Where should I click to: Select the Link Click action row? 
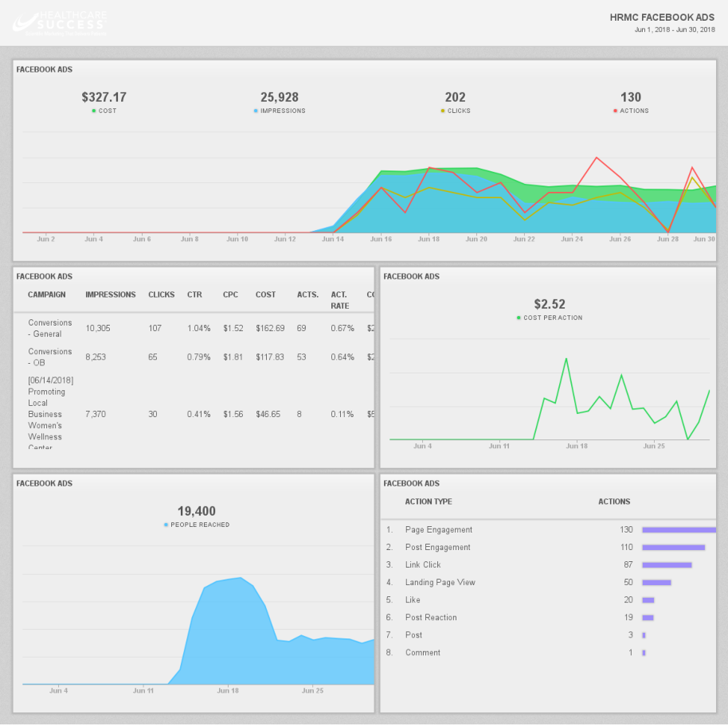tap(548, 565)
